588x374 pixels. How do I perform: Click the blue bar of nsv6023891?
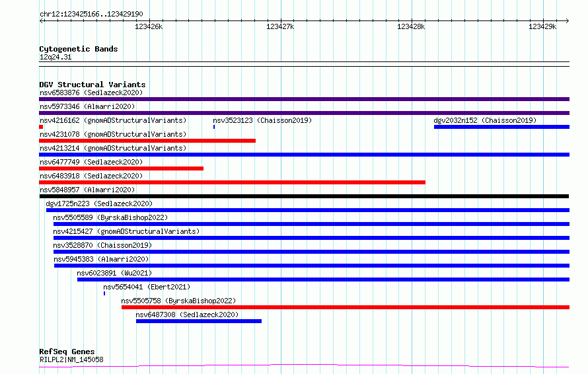pos(323,280)
